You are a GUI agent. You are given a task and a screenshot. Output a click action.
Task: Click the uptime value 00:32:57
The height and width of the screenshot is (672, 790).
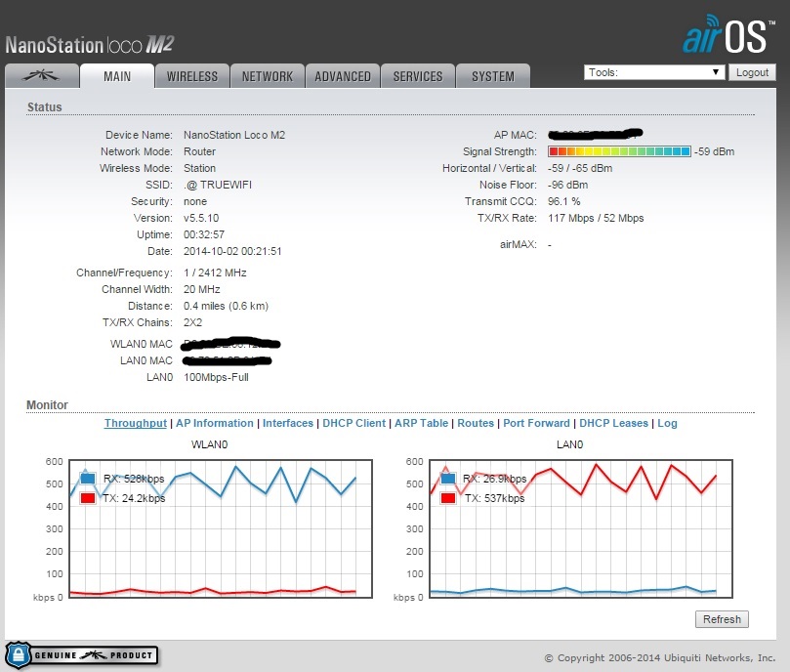[204, 234]
